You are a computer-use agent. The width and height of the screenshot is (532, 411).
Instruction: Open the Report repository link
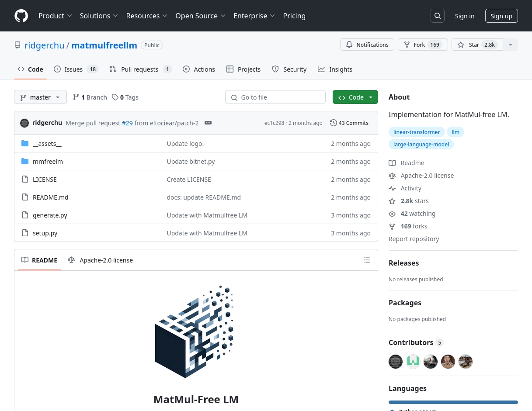[x=414, y=238]
